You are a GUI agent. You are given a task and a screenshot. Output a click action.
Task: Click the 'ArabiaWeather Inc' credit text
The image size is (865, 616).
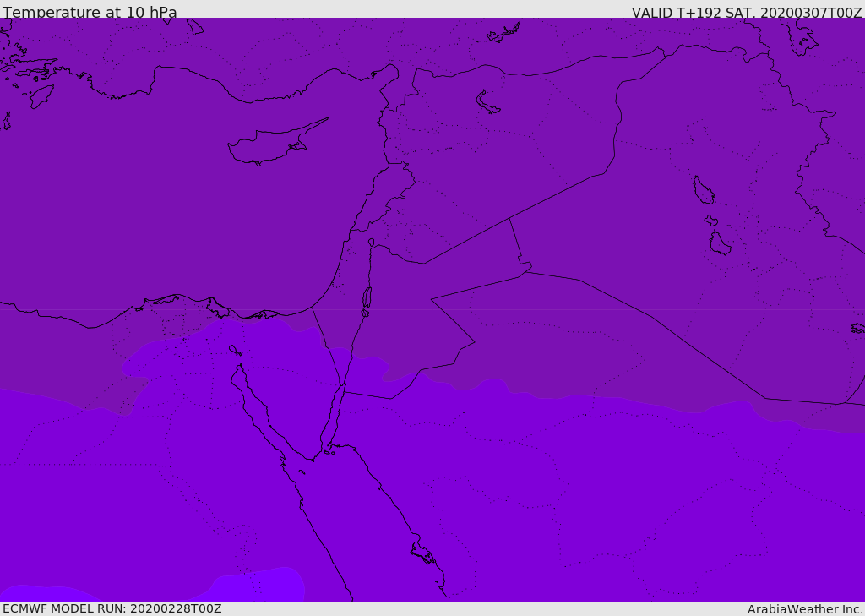pyautogui.click(x=804, y=609)
